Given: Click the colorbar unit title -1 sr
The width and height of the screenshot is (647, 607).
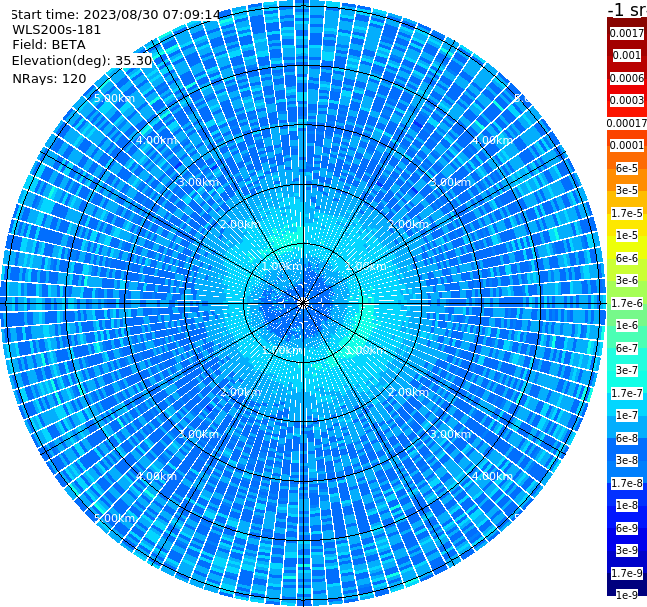Looking at the screenshot, I should pyautogui.click(x=627, y=10).
